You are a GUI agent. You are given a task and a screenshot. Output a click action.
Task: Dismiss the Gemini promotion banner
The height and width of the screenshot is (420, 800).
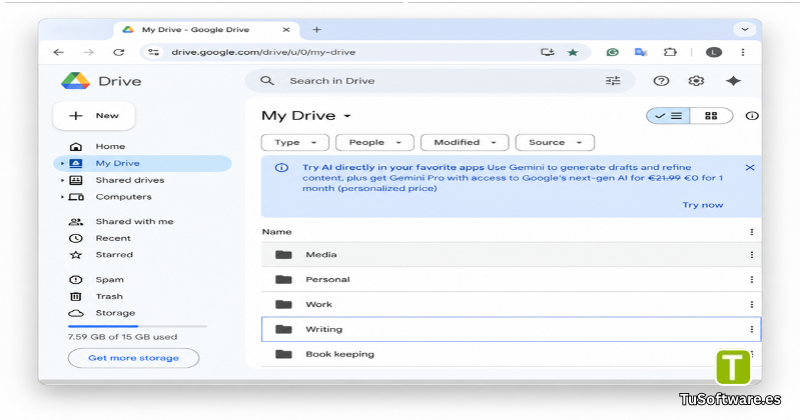click(x=749, y=167)
